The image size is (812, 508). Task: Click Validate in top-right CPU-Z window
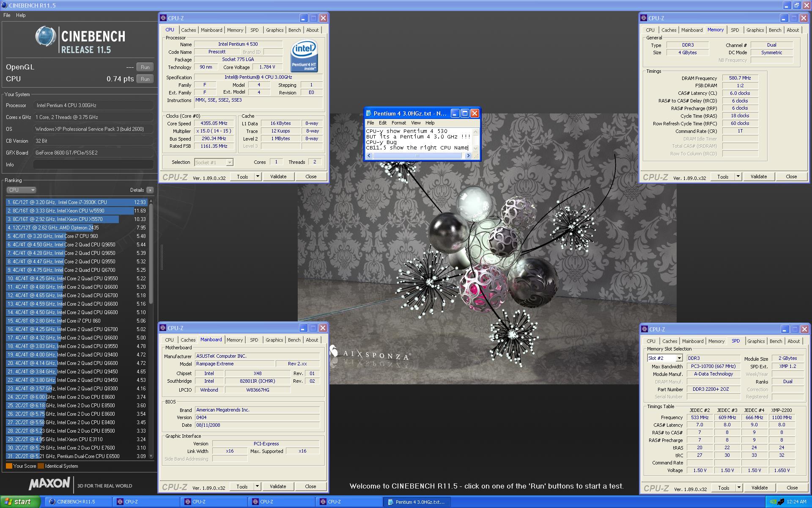coord(759,177)
